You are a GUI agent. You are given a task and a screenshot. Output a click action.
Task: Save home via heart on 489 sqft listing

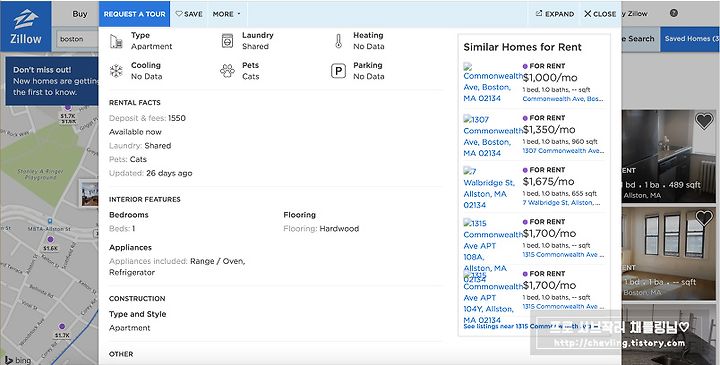click(704, 121)
